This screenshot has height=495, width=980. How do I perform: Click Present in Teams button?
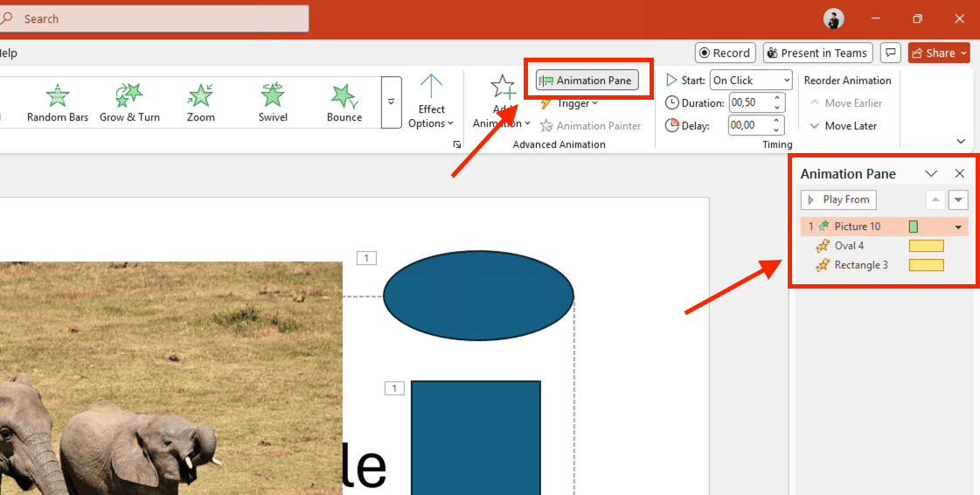pyautogui.click(x=818, y=53)
